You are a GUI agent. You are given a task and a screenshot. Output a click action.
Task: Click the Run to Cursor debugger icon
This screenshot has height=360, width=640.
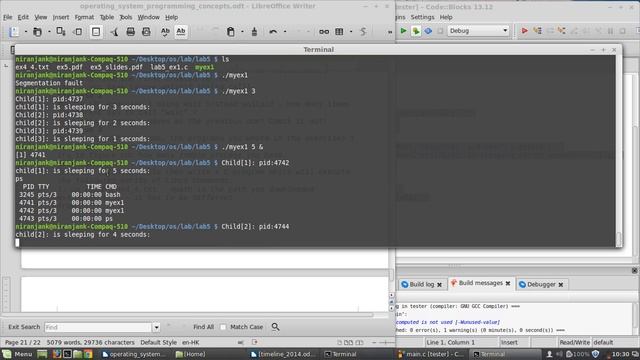coord(538,31)
